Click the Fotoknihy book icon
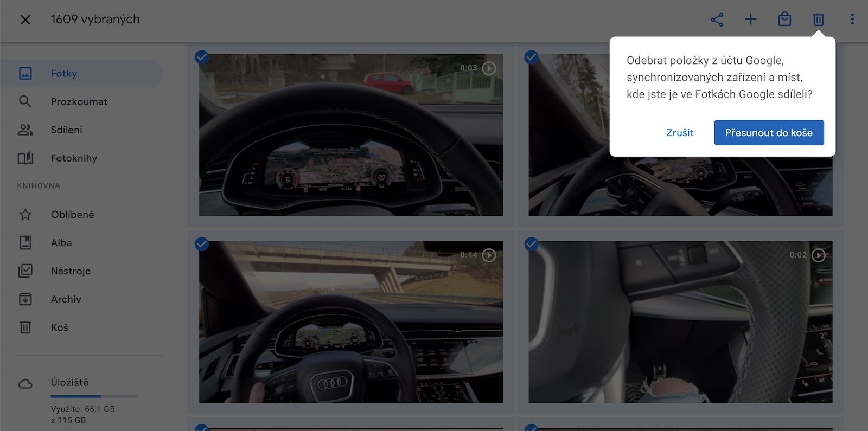Screen dimensions: 868x431 25,158
